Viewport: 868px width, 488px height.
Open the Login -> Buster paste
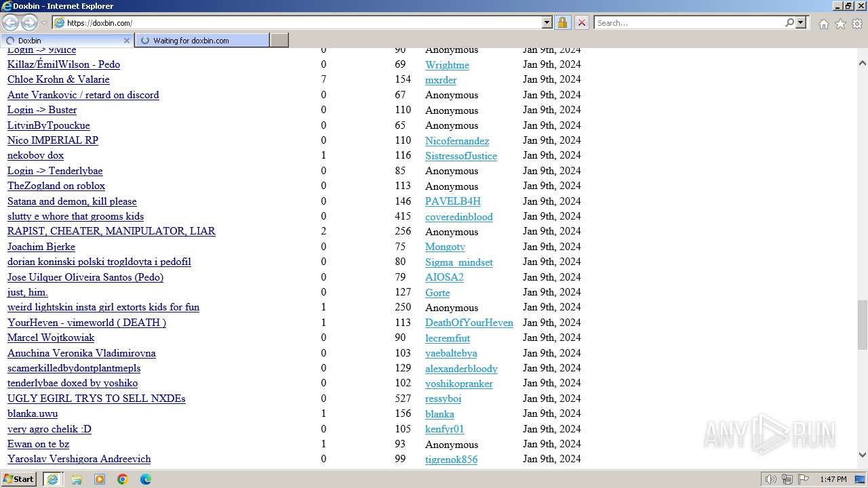point(42,110)
